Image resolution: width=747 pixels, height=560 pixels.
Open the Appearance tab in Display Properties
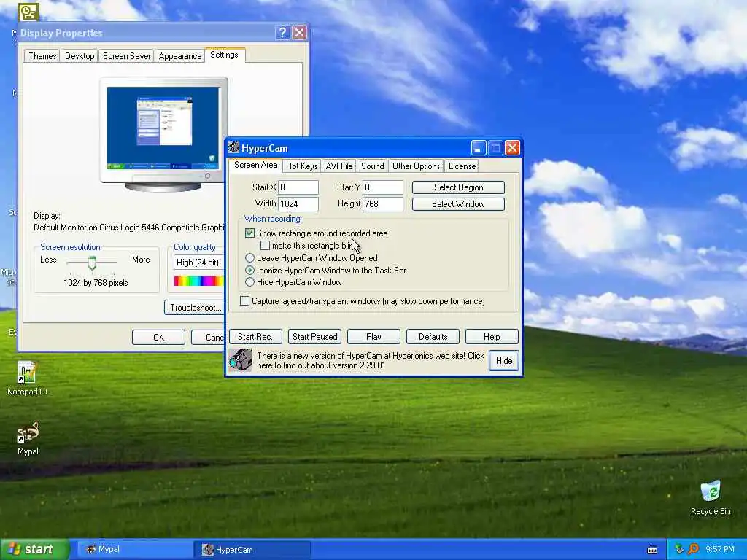180,55
